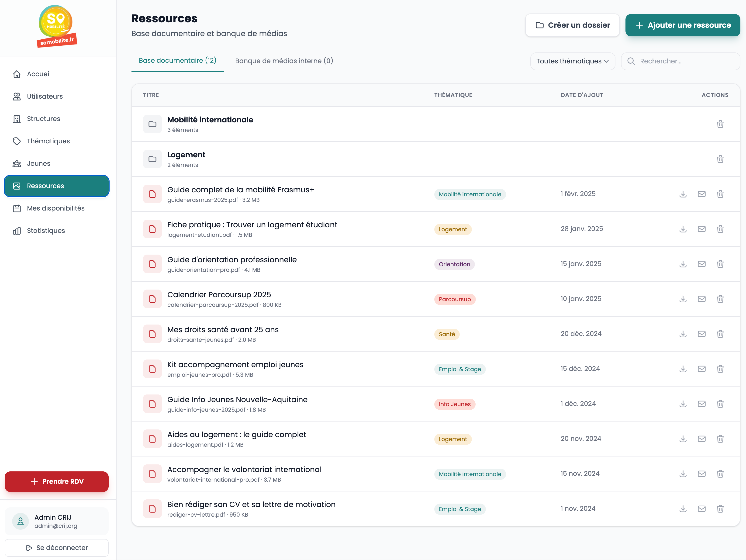The height and width of the screenshot is (560, 746).
Task: Delete the Logement folder
Action: click(x=720, y=159)
